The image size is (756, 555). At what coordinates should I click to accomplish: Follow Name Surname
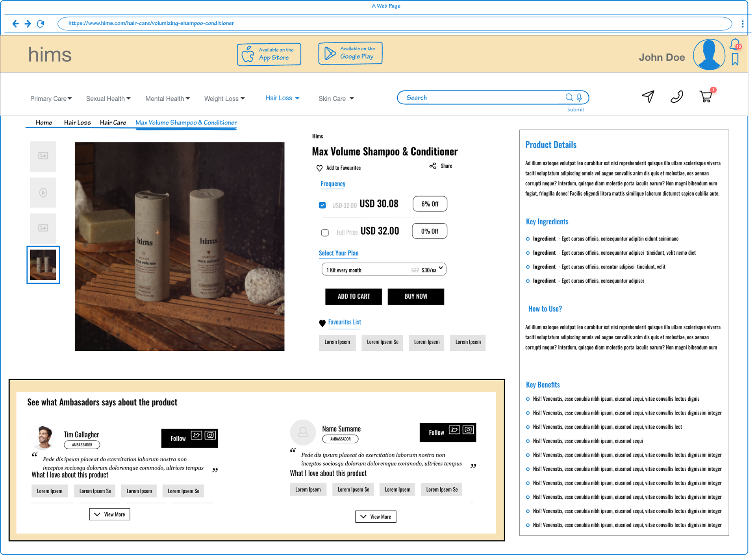436,433
